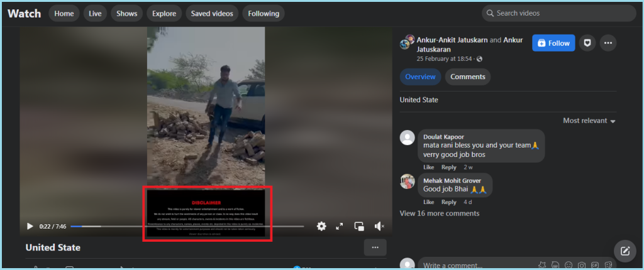
Task: Reply to Mehak Mohit Grover's comment
Action: pos(448,202)
